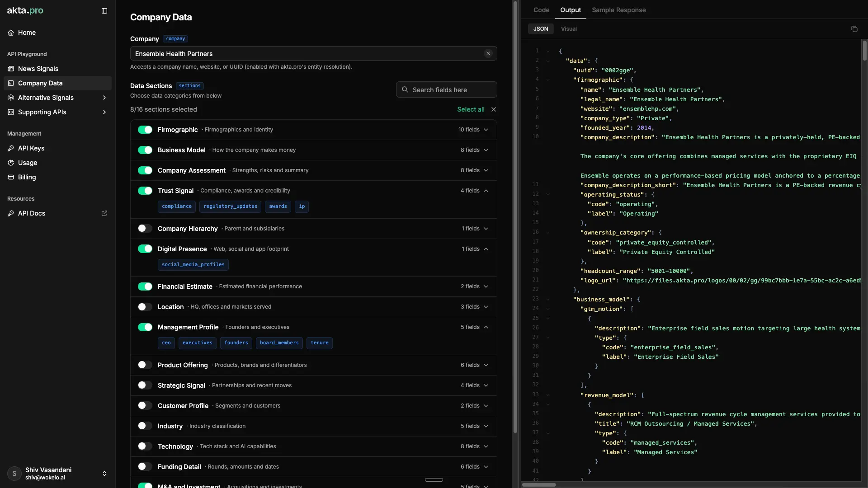The height and width of the screenshot is (488, 868).
Task: Enable the Technology section toggle
Action: click(145, 446)
